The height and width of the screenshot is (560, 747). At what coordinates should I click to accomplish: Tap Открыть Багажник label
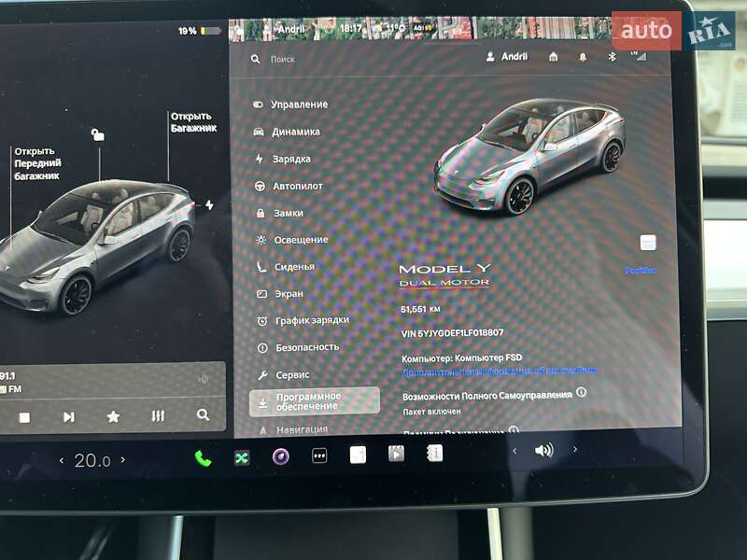193,122
